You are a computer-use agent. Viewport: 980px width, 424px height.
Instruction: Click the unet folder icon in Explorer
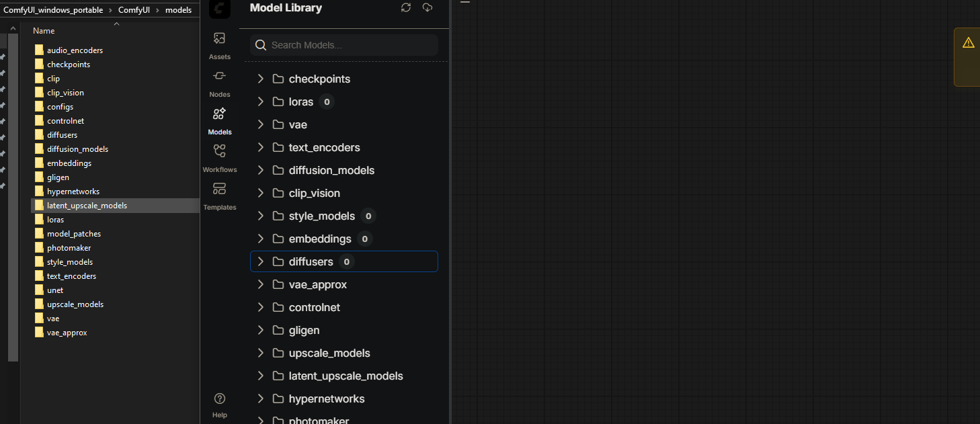coord(39,290)
